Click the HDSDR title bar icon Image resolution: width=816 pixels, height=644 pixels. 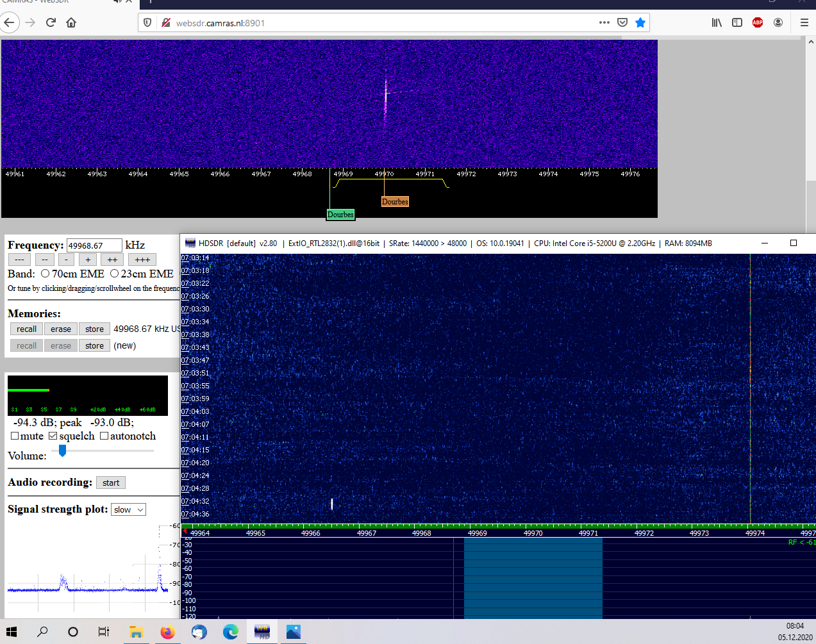(x=190, y=243)
